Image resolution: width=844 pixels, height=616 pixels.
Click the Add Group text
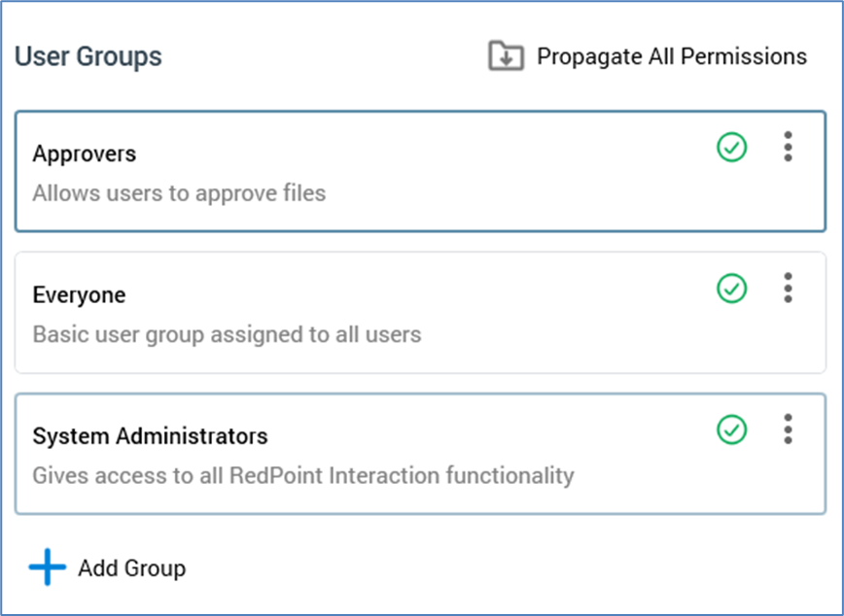pyautogui.click(x=131, y=568)
